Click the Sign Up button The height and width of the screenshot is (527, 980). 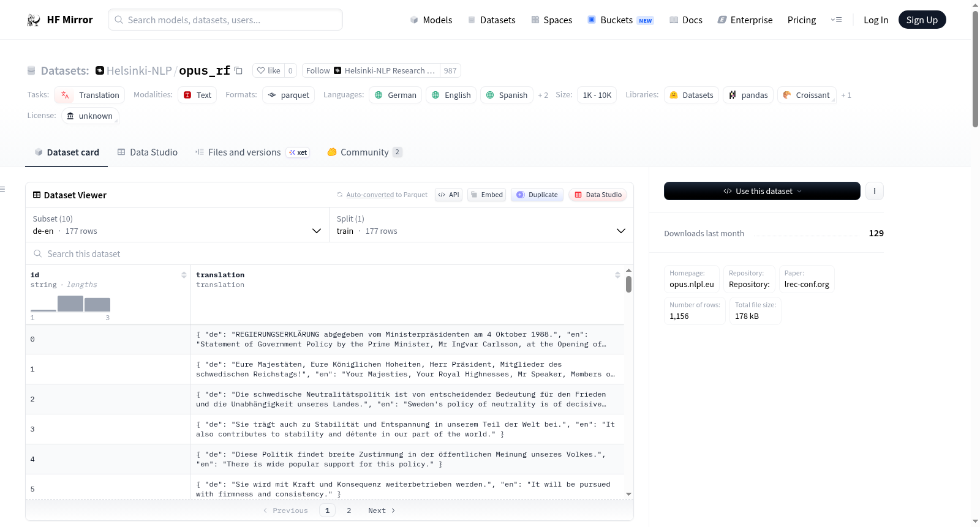pyautogui.click(x=922, y=20)
